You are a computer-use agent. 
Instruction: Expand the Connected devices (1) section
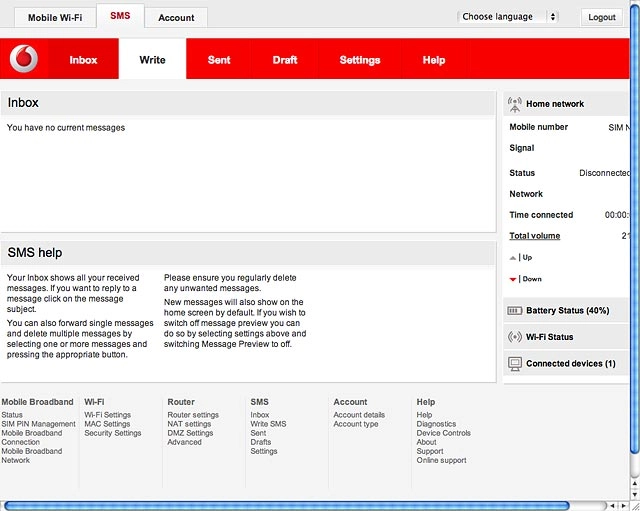565,363
